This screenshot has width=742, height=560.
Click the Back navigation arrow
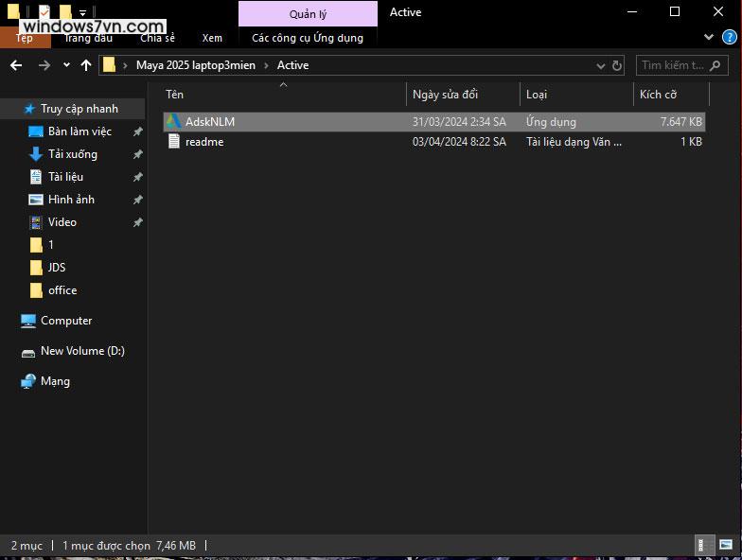coord(16,65)
